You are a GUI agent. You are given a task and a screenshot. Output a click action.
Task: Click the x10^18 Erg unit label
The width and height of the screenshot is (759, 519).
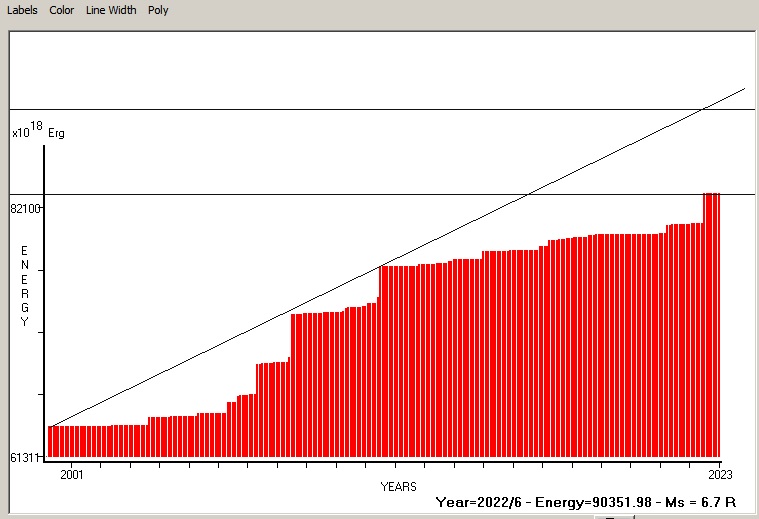[x=36, y=131]
